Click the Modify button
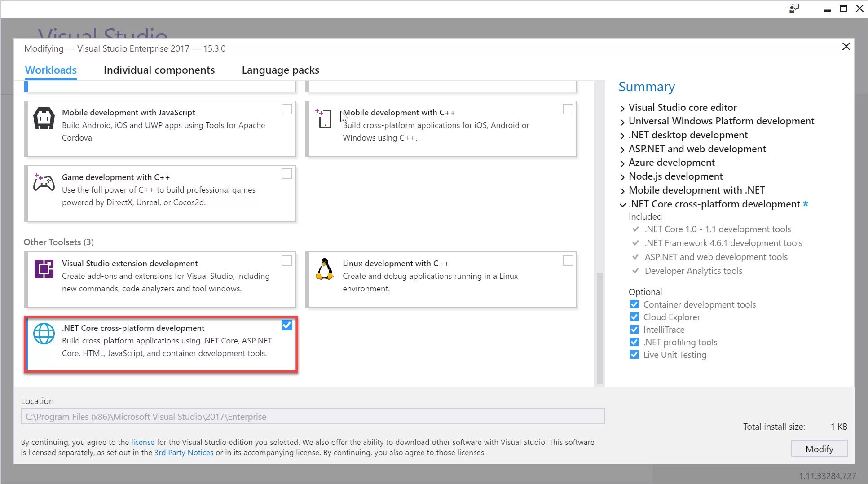868x484 pixels. point(819,449)
